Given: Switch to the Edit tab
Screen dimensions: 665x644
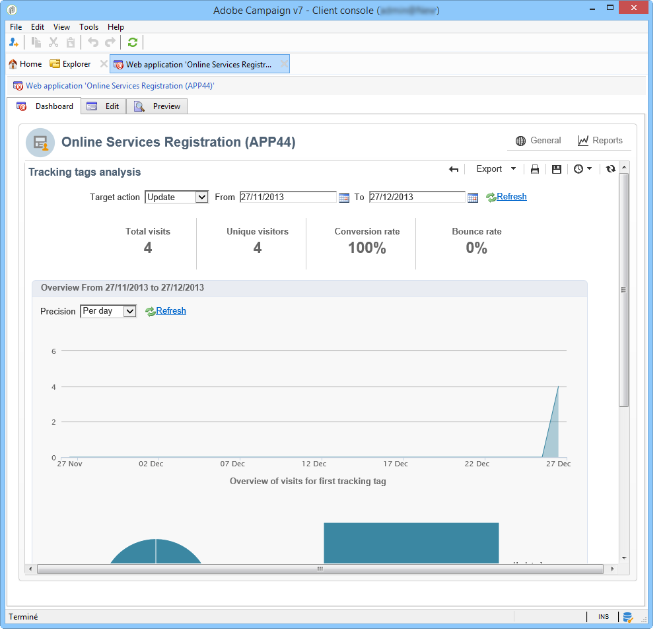Looking at the screenshot, I should pyautogui.click(x=103, y=106).
